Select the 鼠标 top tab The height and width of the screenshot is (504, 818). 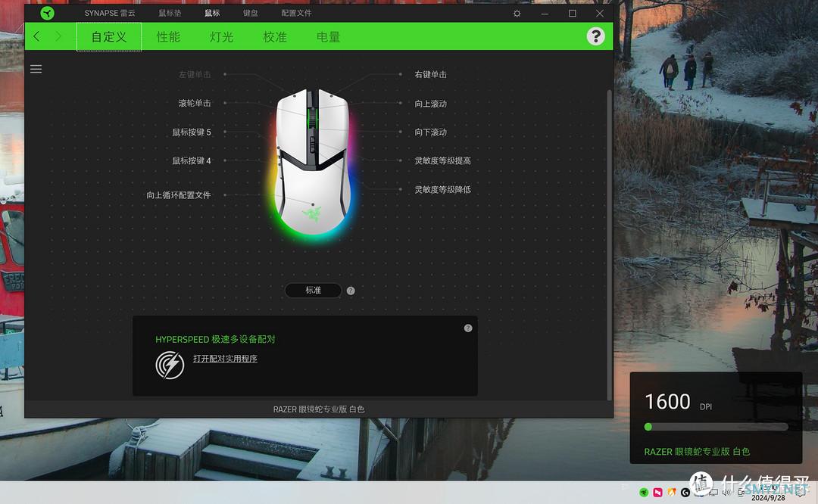(212, 13)
